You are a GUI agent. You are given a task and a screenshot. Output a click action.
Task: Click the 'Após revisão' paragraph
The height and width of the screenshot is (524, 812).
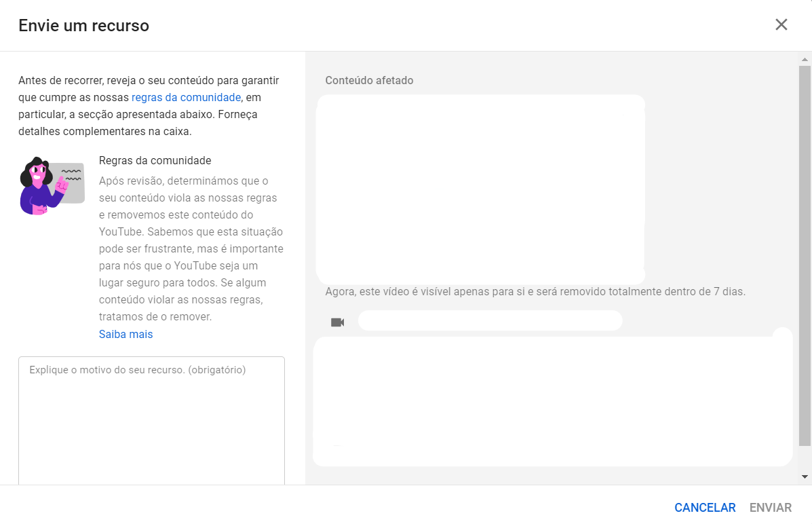click(x=191, y=249)
